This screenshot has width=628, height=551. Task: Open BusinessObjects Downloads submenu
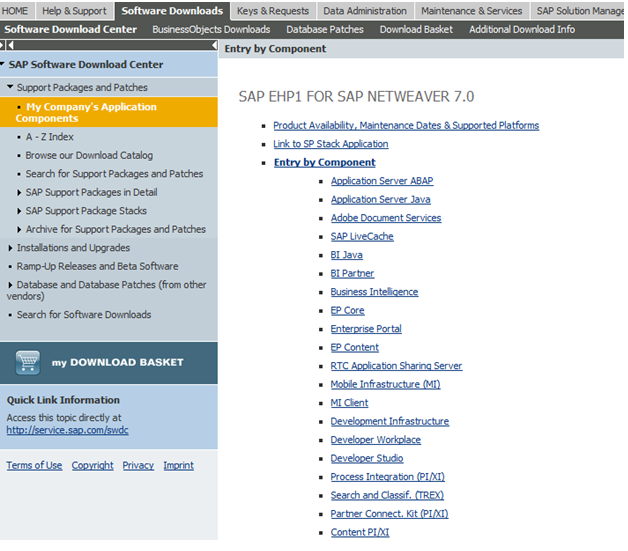(211, 29)
